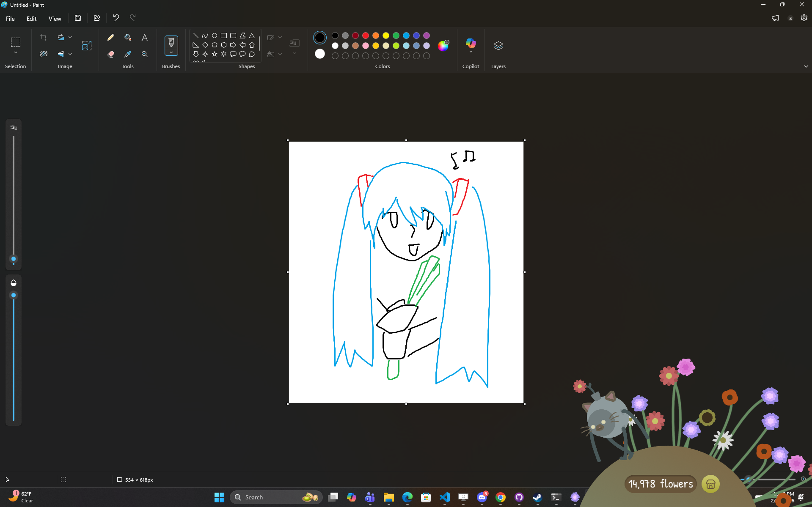
Task: Click the account profile button
Action: point(790,18)
